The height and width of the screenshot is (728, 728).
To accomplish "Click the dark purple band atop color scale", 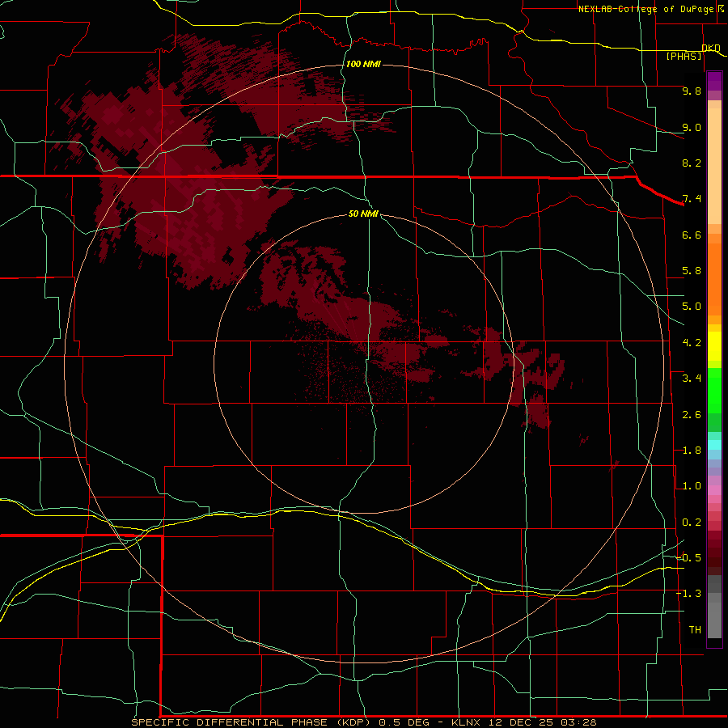I will (x=714, y=81).
